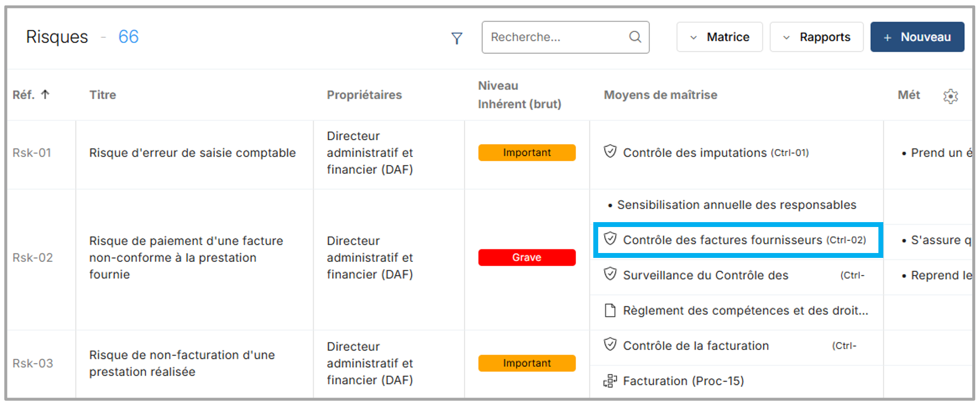Open the Rapports dropdown

816,37
